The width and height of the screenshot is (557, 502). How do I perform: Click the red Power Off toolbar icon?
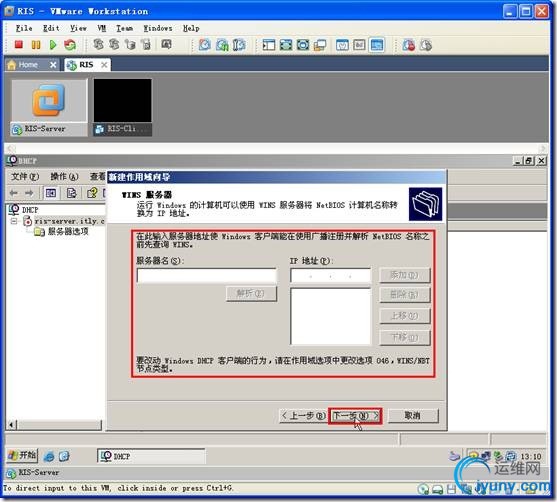pos(18,45)
